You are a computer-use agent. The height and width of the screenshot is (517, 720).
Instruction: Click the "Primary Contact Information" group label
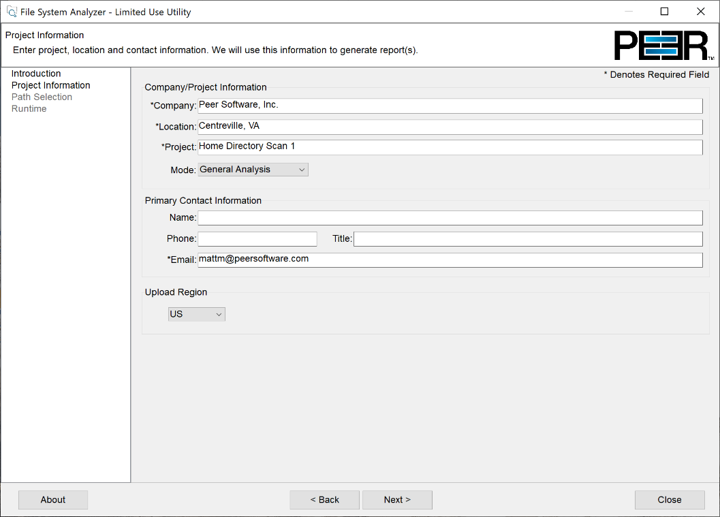(x=203, y=201)
